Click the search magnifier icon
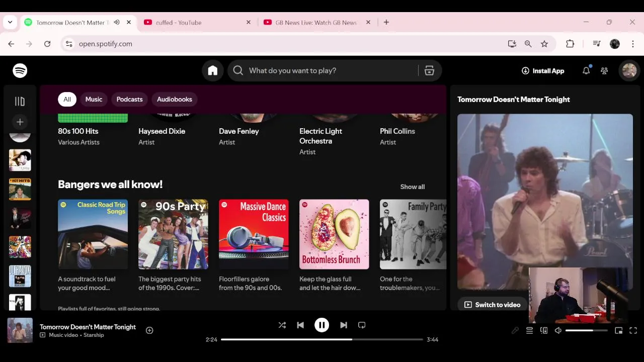Screen dimensions: 644x362 point(238,71)
